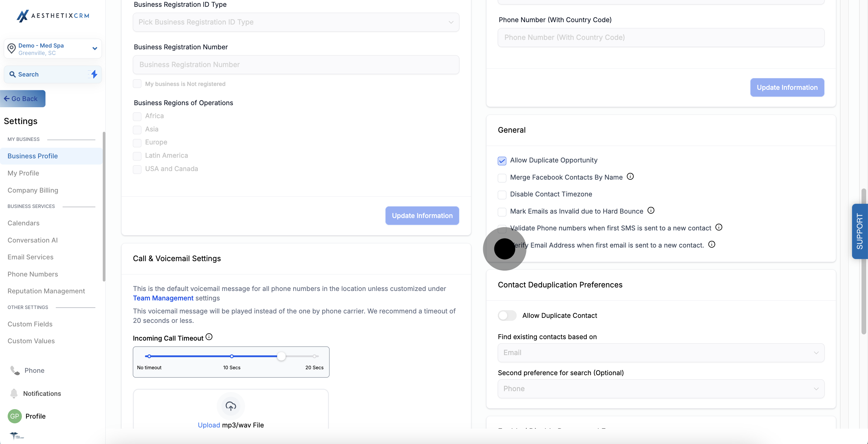Image resolution: width=868 pixels, height=444 pixels.
Task: Click info icon beside Validate Phone numbers
Action: click(718, 227)
